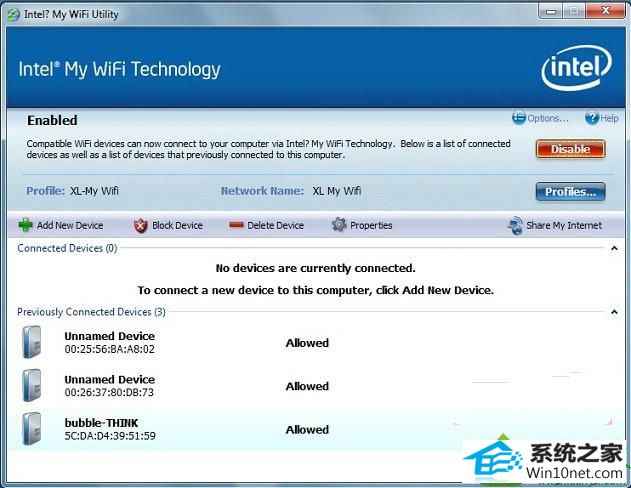Collapse the Previously Connected Devices section
Screen dimensions: 631x488
pos(614,312)
